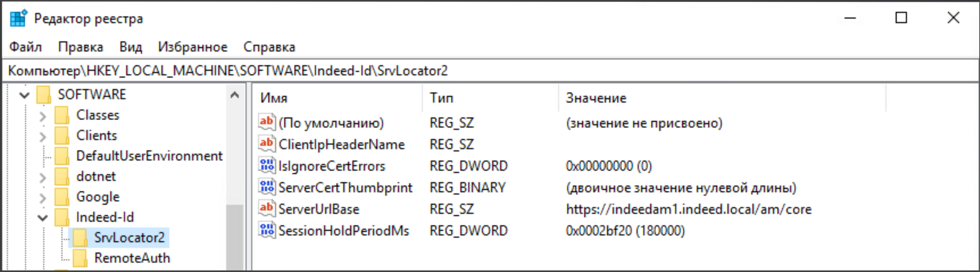Image resolution: width=980 pixels, height=272 pixels.
Task: Click the IsIgnoreCertErrors DWORD icon
Action: [x=267, y=165]
